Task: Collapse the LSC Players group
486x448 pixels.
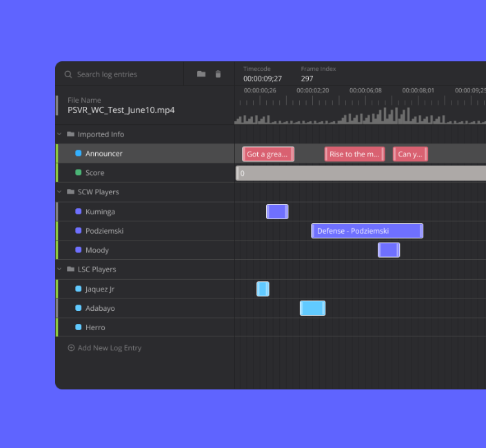Action: click(60, 269)
